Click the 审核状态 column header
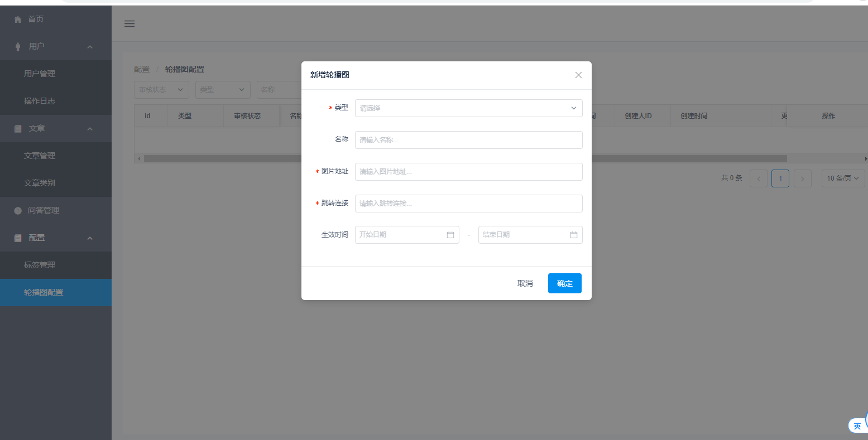Viewport: 868px width, 440px height. [x=251, y=116]
